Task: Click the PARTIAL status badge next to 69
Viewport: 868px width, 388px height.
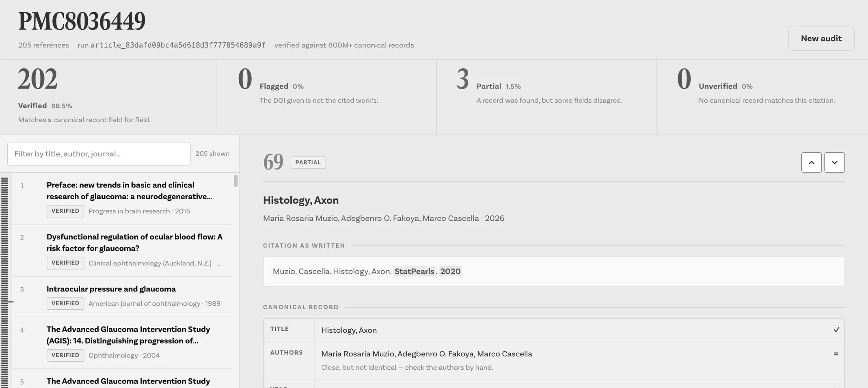Action: pyautogui.click(x=308, y=162)
